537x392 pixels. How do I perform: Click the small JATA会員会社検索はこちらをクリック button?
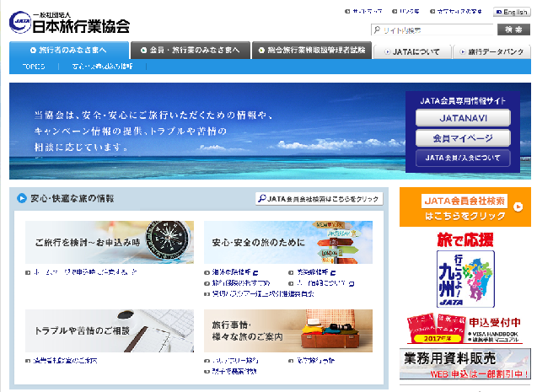coord(319,199)
